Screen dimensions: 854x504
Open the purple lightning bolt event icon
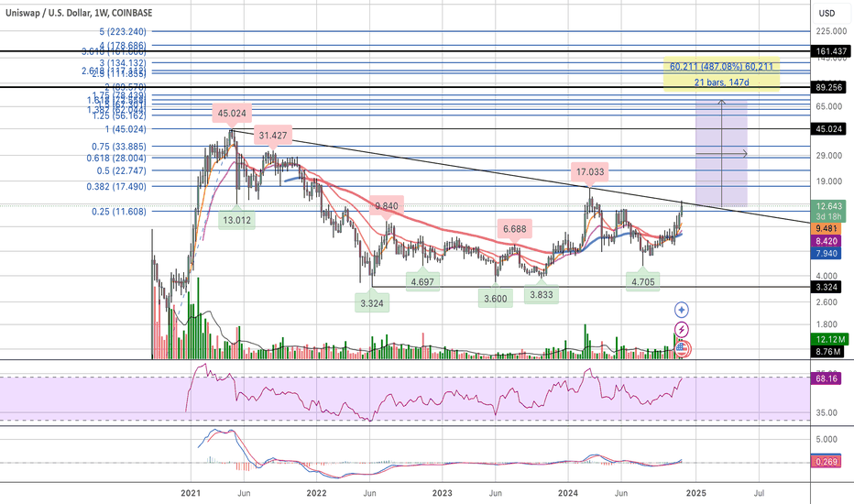[682, 329]
